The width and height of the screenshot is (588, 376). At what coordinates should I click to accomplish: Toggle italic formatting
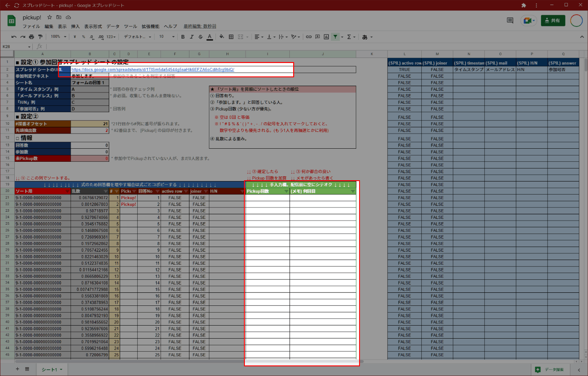192,37
